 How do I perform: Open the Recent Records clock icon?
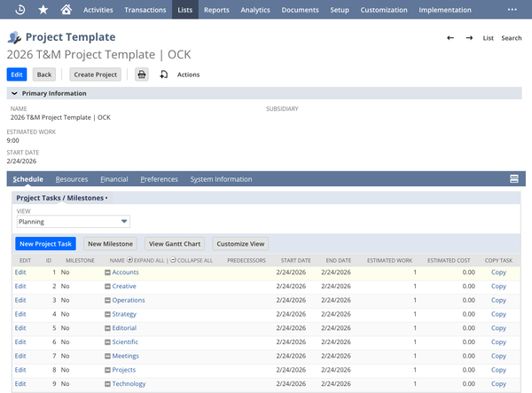tap(20, 10)
